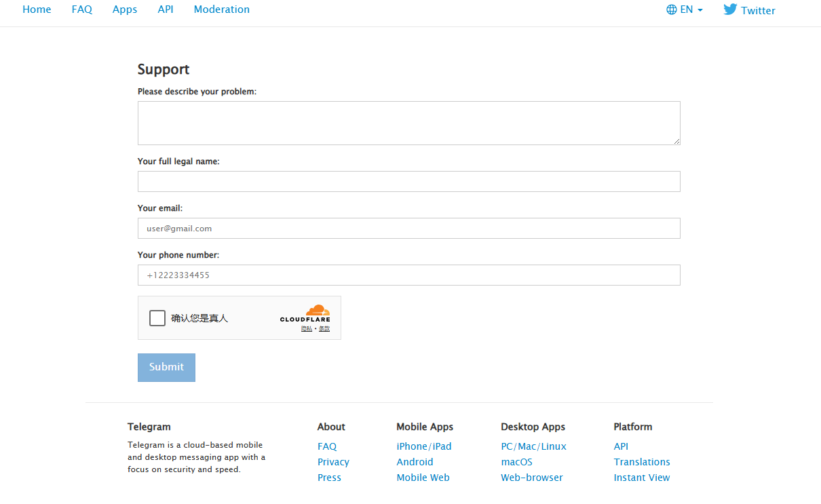The width and height of the screenshot is (821, 504).
Task: Click the Twitter bird icon
Action: pos(730,9)
